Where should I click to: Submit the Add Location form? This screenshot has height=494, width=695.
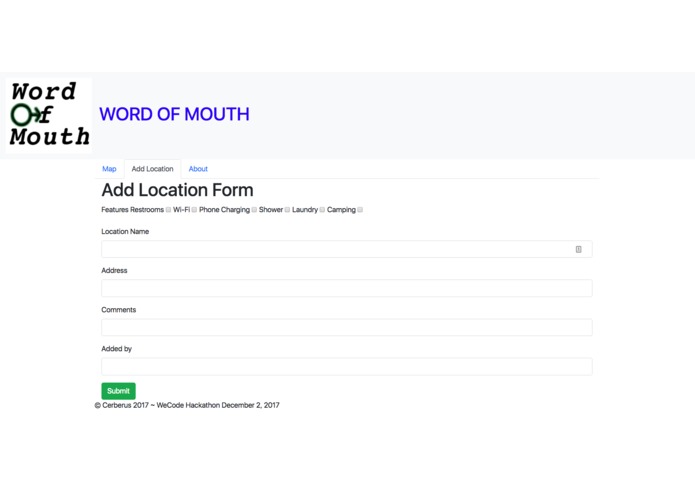coord(118,391)
